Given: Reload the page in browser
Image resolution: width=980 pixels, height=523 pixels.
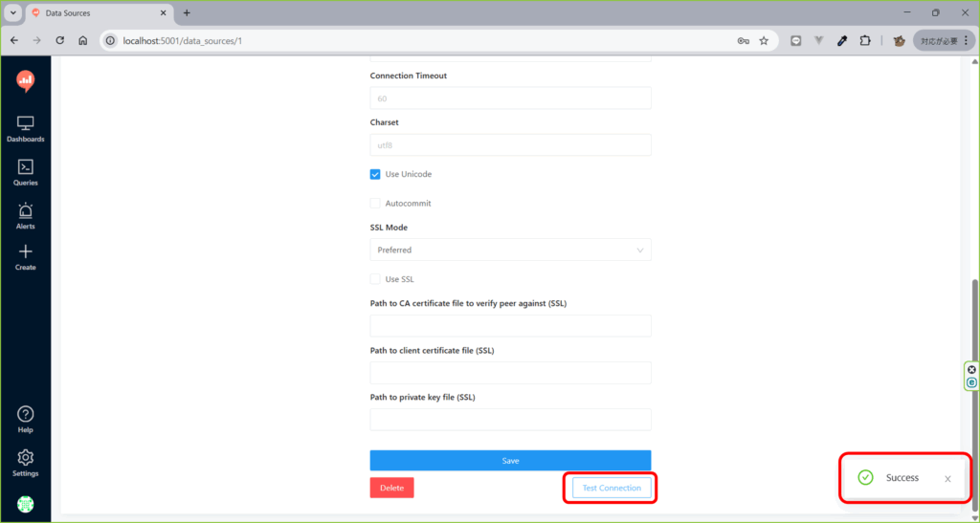Looking at the screenshot, I should pyautogui.click(x=60, y=41).
